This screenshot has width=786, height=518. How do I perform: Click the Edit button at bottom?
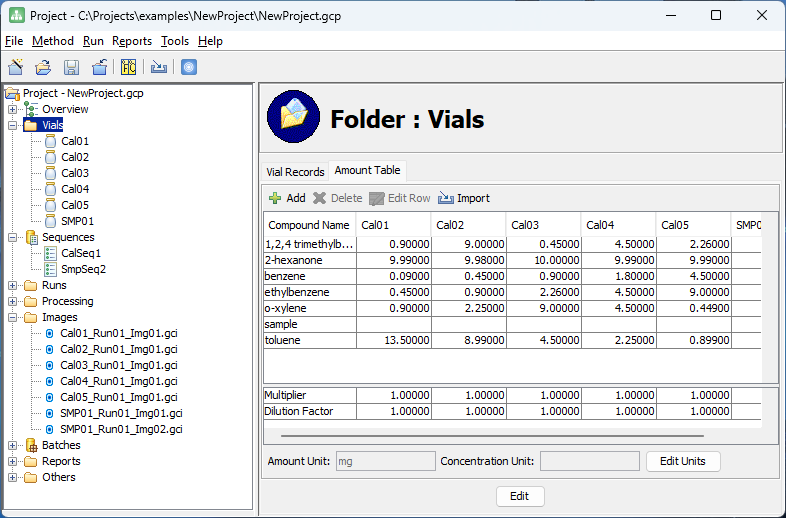[x=520, y=496]
